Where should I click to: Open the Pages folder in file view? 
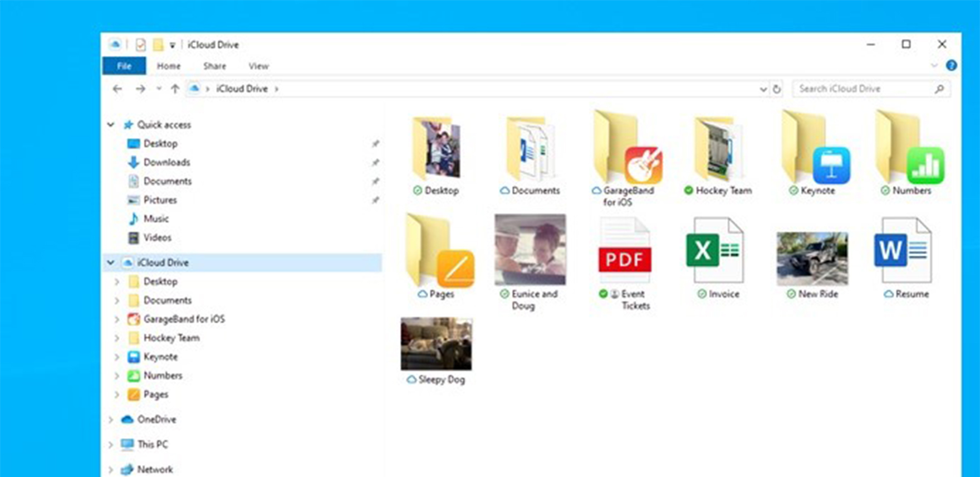coord(440,251)
